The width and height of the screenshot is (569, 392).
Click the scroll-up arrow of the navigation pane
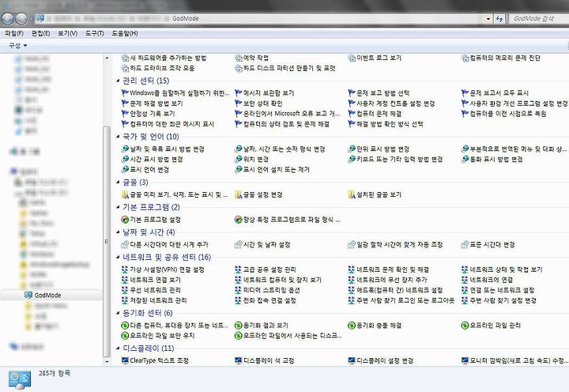[107, 58]
